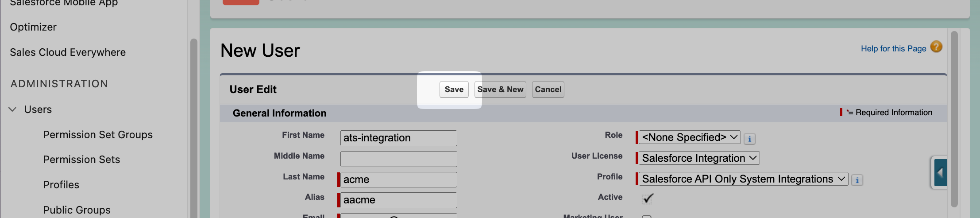Screen dimensions: 980x218
Task: Open Help for this Page link
Action: [893, 49]
